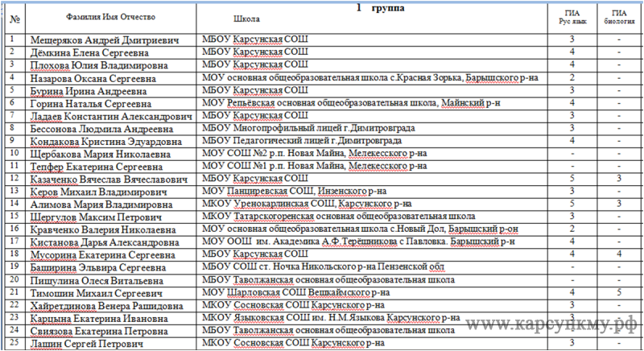Select Кравченко Валерия Николаевна
The height and width of the screenshot is (351, 644).
coord(103,230)
